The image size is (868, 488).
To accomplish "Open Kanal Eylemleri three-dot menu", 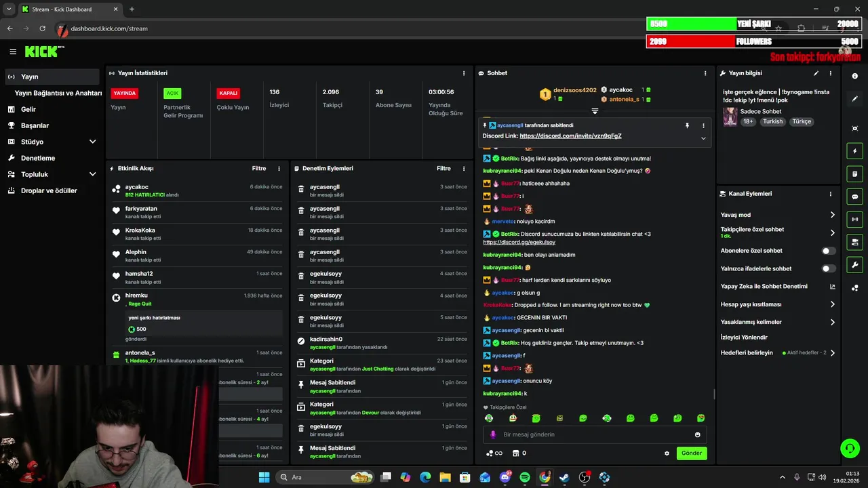I will click(831, 194).
